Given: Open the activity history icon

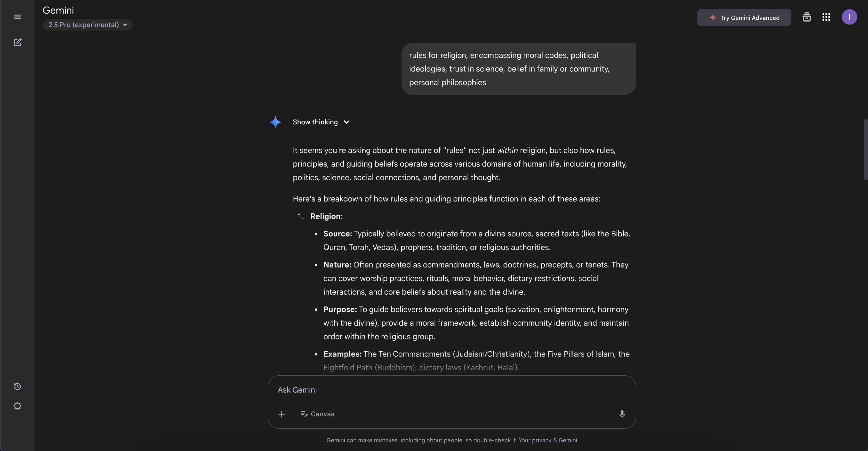Looking at the screenshot, I should click(17, 386).
